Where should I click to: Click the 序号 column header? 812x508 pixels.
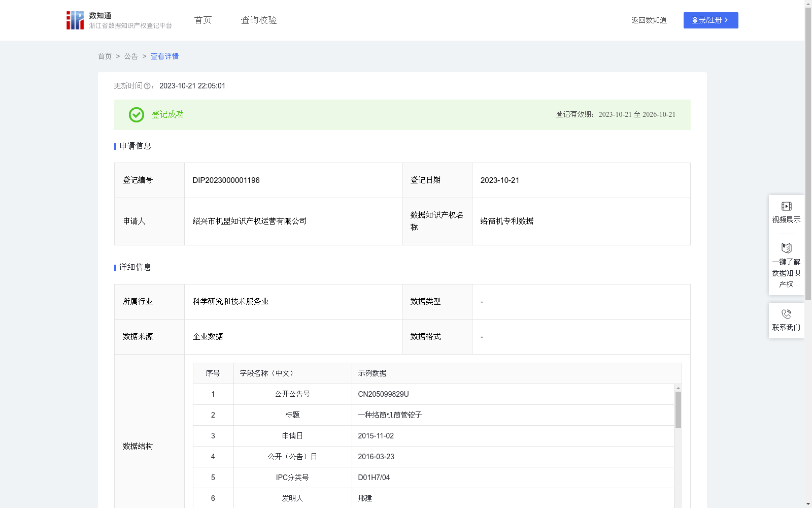point(213,373)
